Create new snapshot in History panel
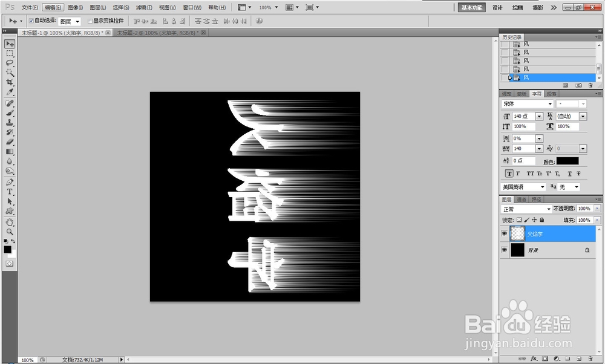Viewport: 605px width, 364px height. 578,85
